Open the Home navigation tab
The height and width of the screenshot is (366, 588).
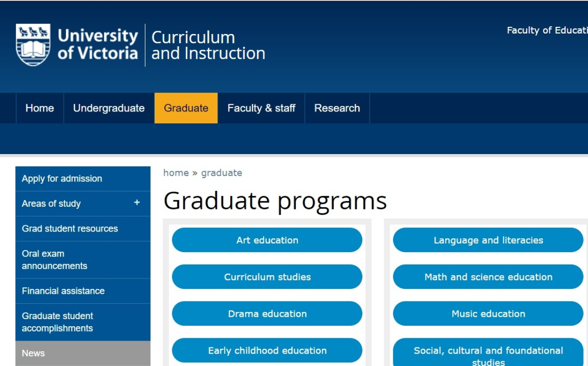pyautogui.click(x=40, y=108)
